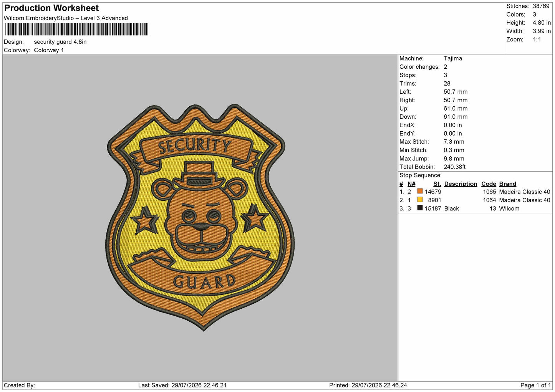Click the 'Page 1 of 1' indicator
This screenshot has width=555, height=392.
[x=535, y=385]
